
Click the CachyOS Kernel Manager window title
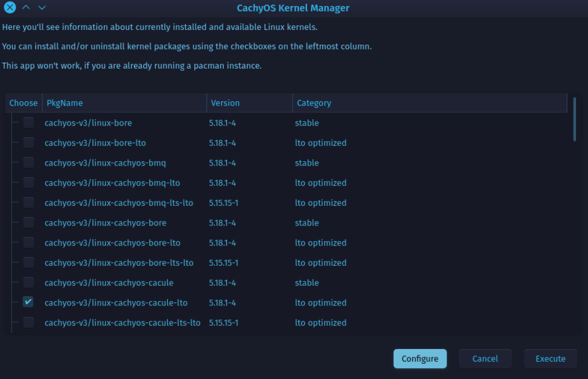tap(293, 8)
